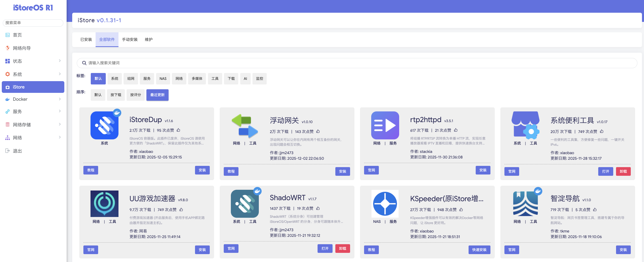The image size is (644, 262).
Task: Expand the 状态 sidebar section
Action: [x=33, y=61]
